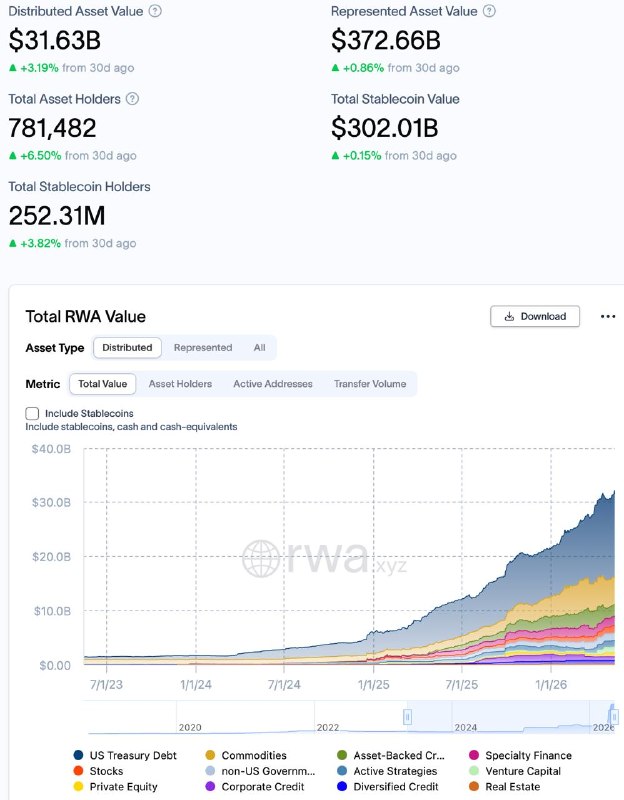
Task: Select the Represented asset type option
Action: (x=203, y=347)
